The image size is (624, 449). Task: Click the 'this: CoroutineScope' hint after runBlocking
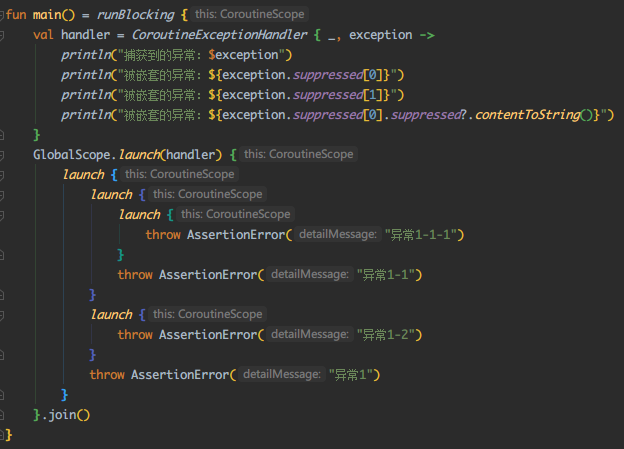pos(250,14)
